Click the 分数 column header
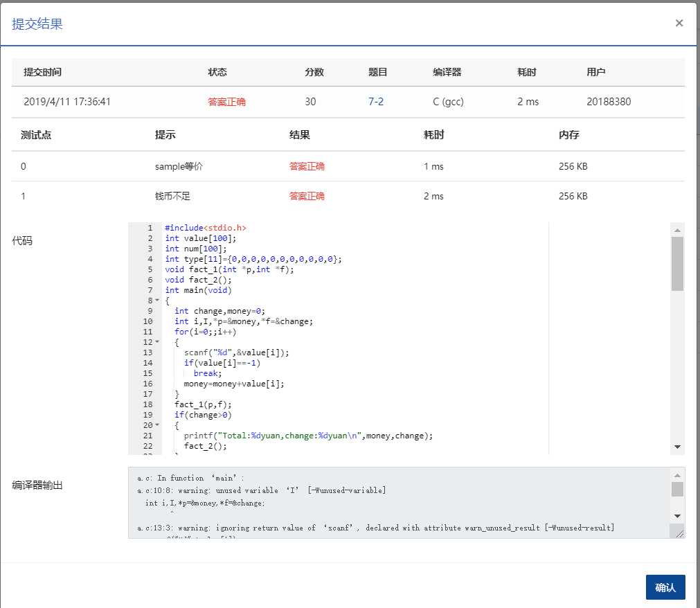Image resolution: width=700 pixels, height=608 pixels. pos(314,72)
